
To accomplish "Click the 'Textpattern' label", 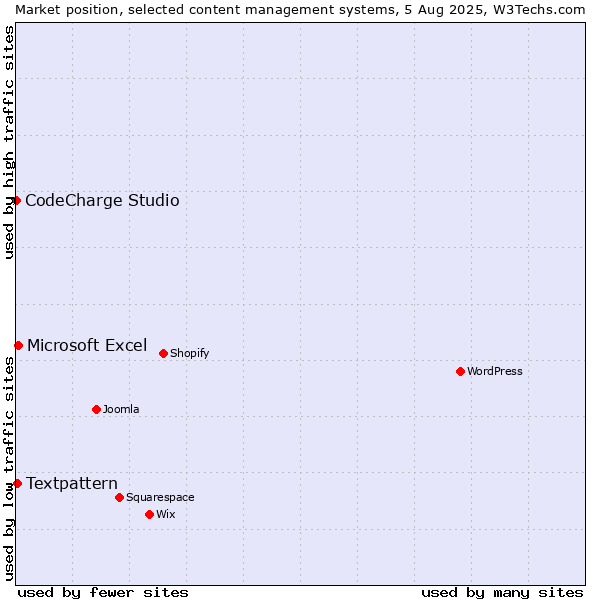I will pos(72,484).
